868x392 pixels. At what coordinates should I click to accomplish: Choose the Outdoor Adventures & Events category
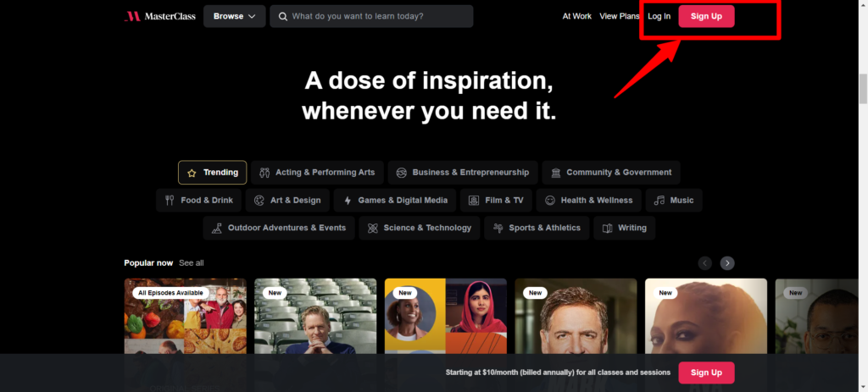pos(279,228)
